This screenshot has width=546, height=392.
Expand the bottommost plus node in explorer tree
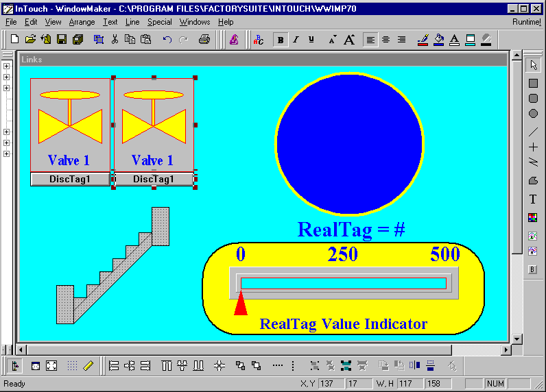click(x=6, y=154)
